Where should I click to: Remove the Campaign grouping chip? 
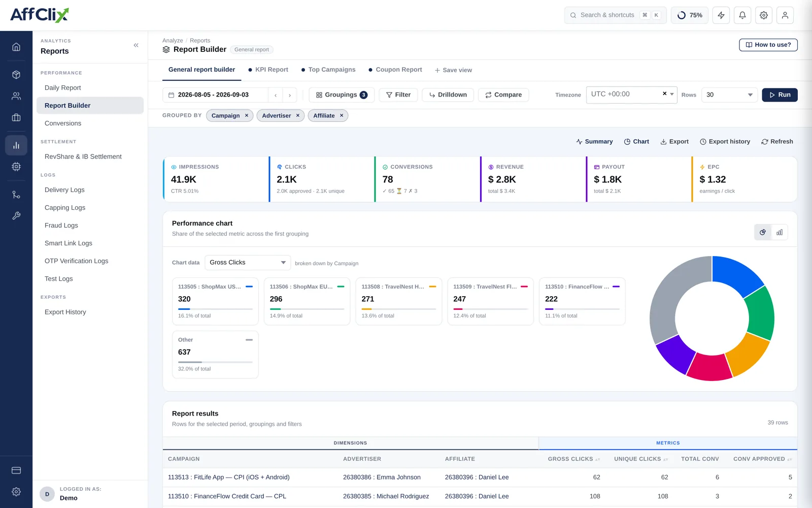point(247,115)
